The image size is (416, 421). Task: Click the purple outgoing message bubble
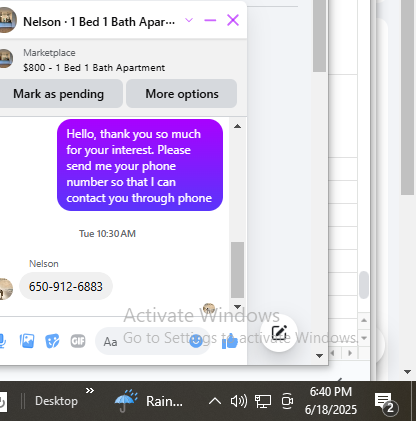pos(140,165)
